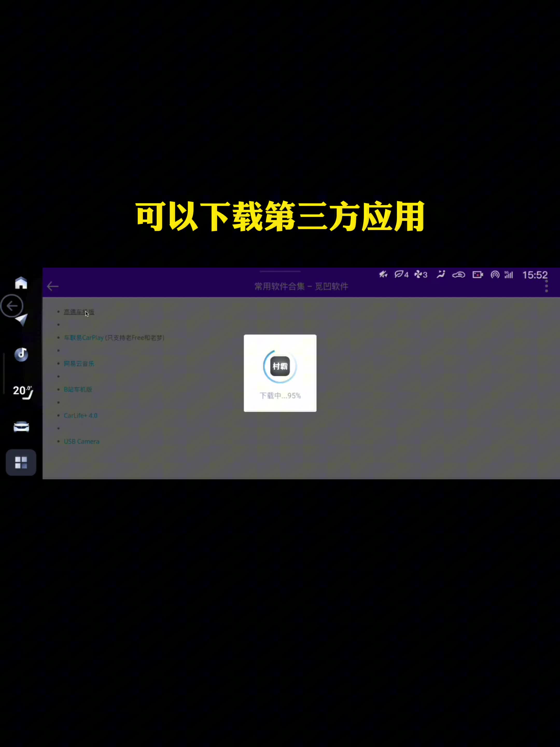Open the Douyin music app icon
560x747 pixels.
point(21,354)
